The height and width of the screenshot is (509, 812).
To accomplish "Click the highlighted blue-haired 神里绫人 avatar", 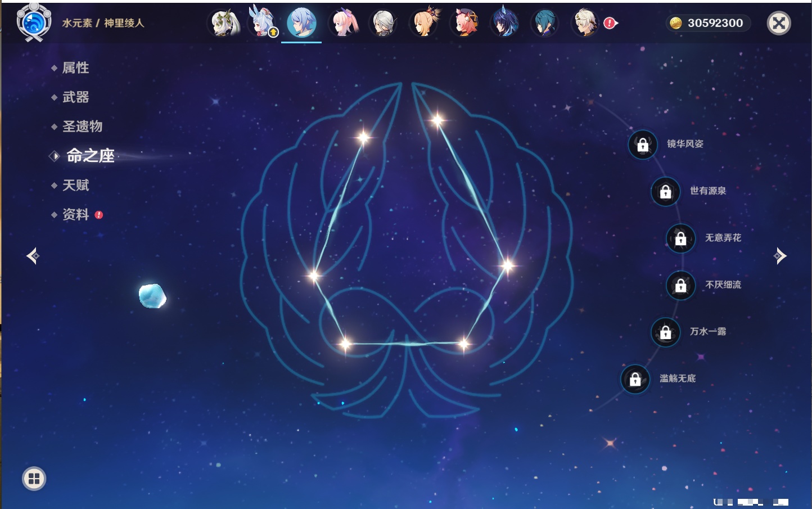I will [x=301, y=23].
